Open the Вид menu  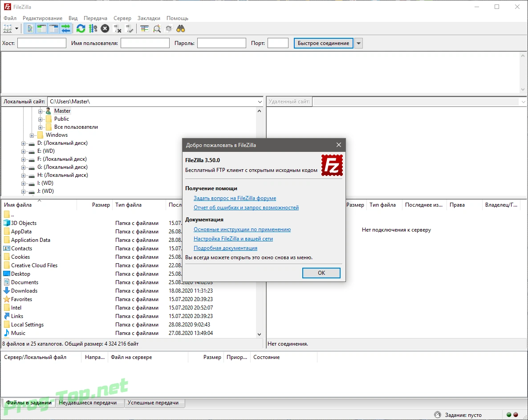73,18
